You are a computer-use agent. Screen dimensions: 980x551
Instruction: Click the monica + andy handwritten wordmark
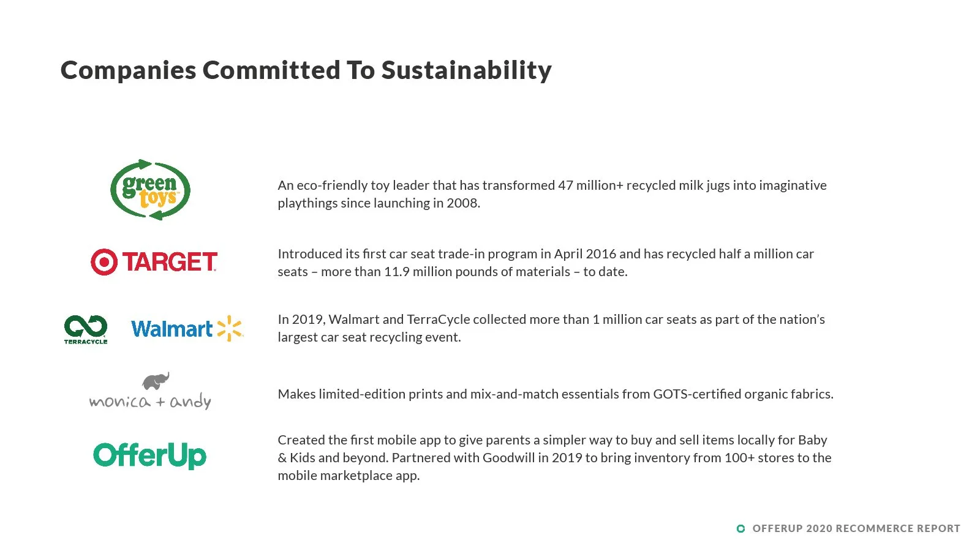(150, 402)
